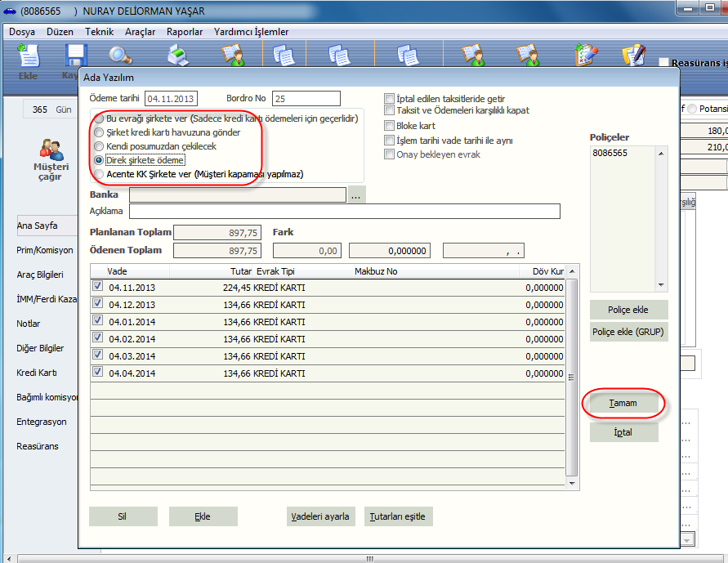The width and height of the screenshot is (728, 563).
Task: Select 'Kendi posumuzdan çekilecek' radio option
Action: [x=100, y=146]
